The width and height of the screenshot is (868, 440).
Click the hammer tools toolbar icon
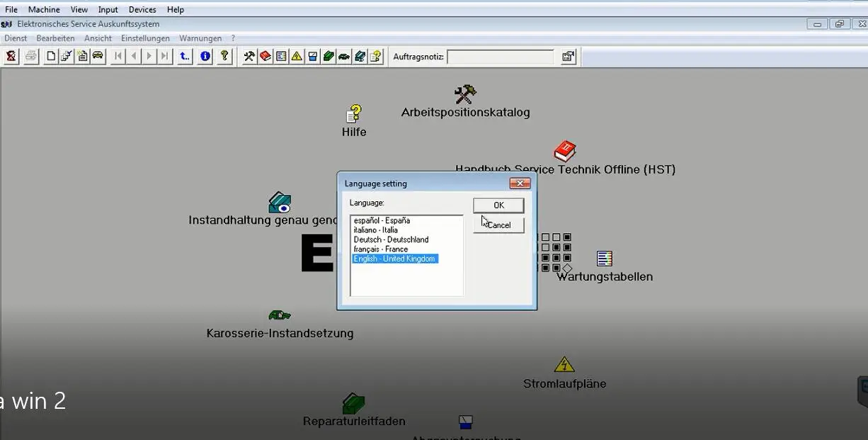point(249,56)
